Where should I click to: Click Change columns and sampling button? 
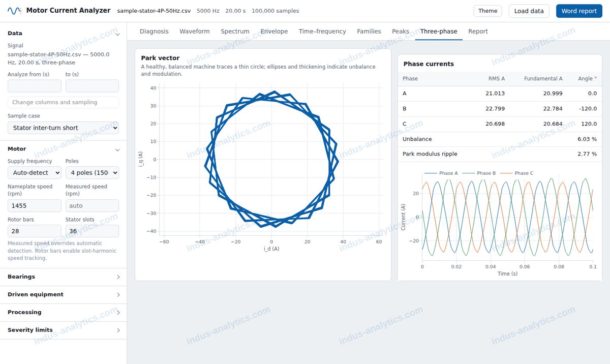[x=63, y=102]
